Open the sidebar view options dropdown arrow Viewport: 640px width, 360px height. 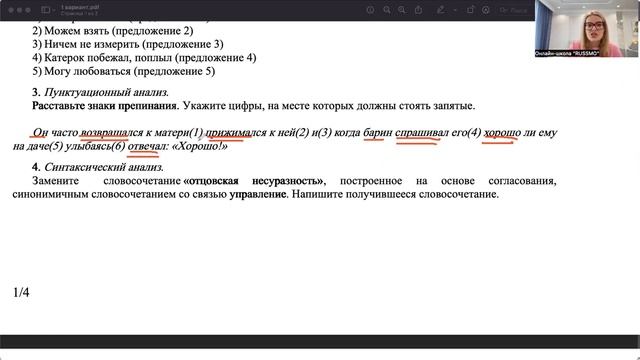tap(53, 10)
